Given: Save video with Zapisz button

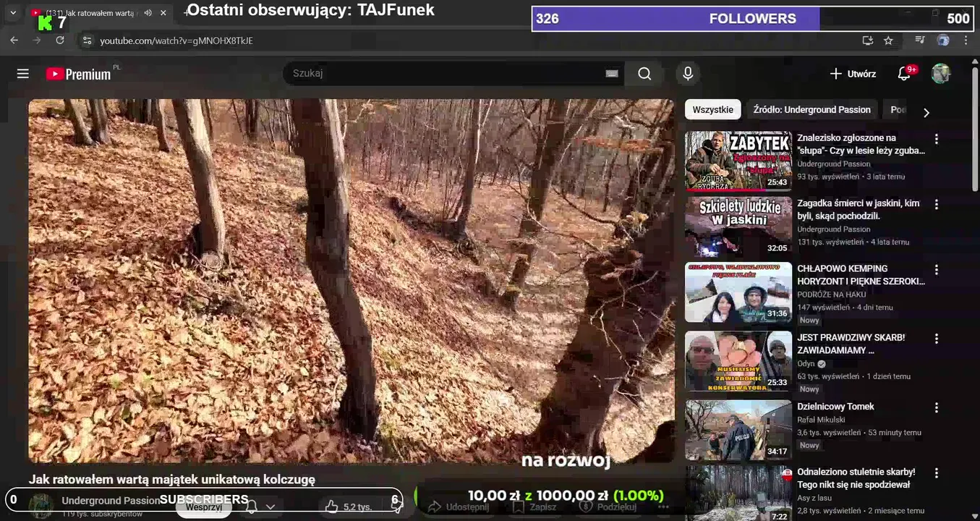Looking at the screenshot, I should pyautogui.click(x=534, y=507).
